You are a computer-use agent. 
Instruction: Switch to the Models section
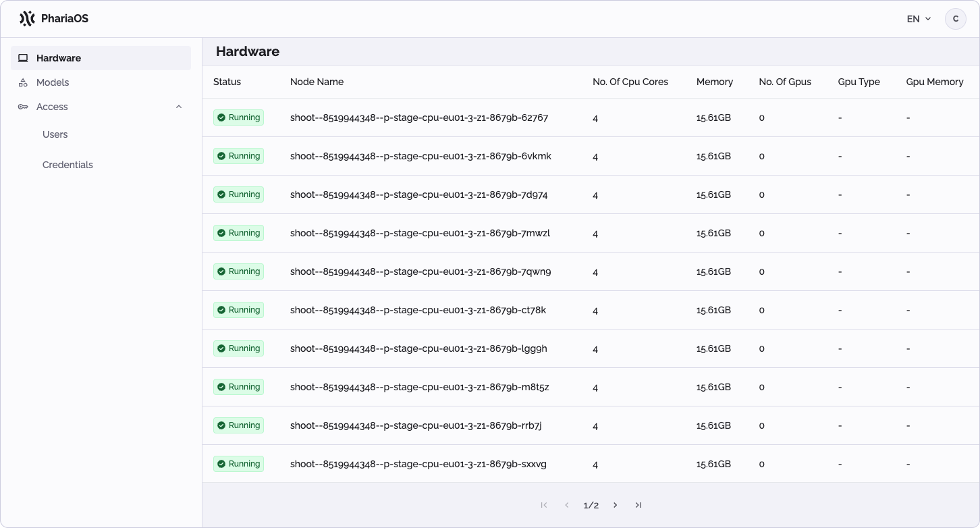(52, 82)
